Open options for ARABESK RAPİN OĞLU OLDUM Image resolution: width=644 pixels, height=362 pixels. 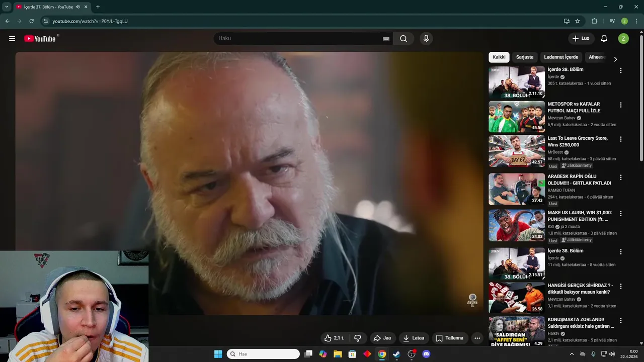tap(620, 177)
